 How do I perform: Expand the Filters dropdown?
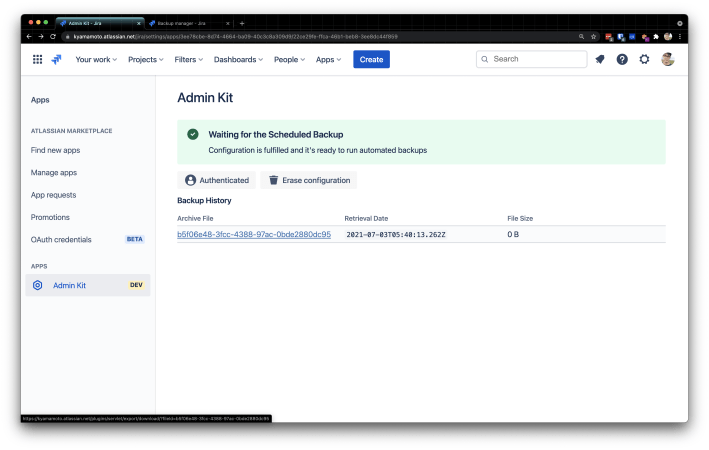tap(189, 59)
